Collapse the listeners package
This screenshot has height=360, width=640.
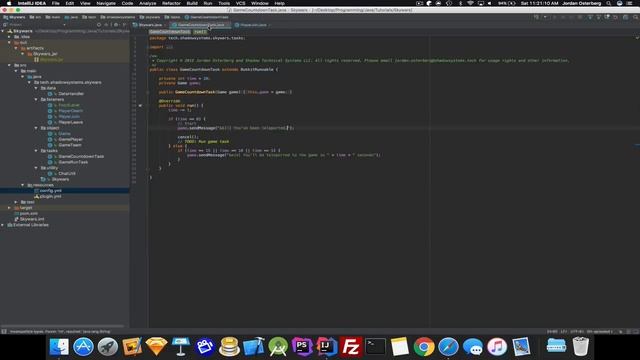36,100
